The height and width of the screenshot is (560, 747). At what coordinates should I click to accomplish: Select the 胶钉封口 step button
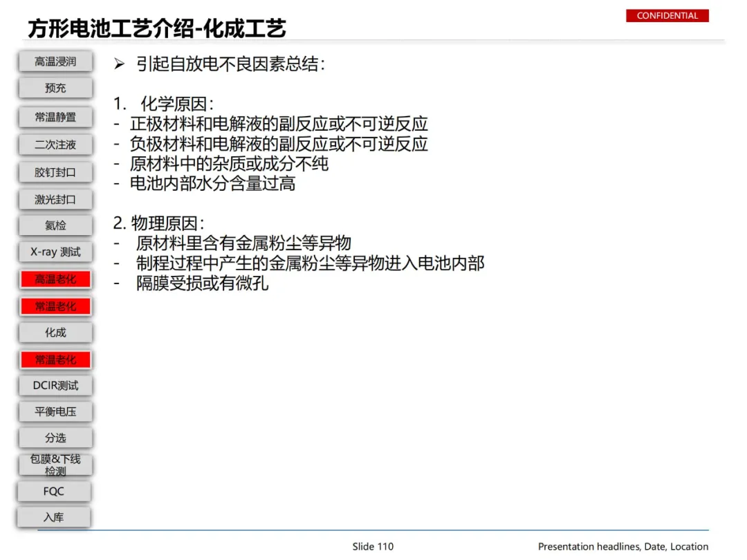[x=55, y=172]
